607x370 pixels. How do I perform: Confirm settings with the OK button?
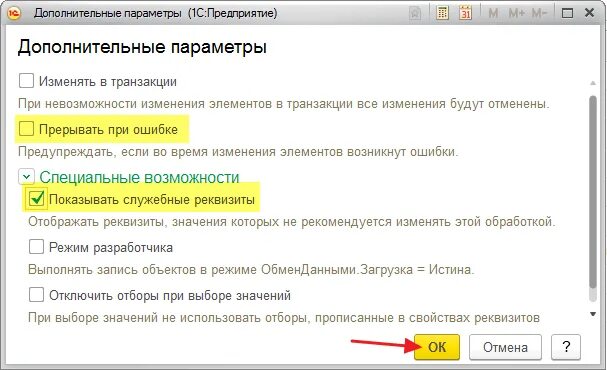click(437, 347)
